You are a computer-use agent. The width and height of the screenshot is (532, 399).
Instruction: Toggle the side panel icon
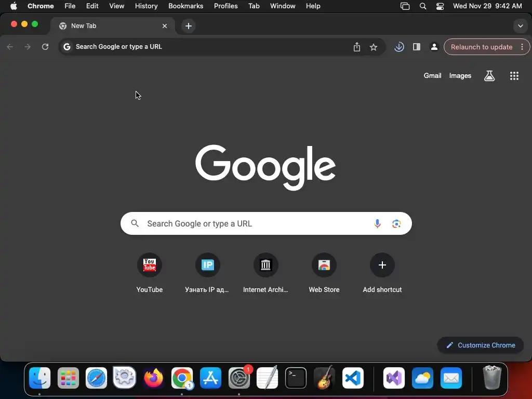pos(417,47)
